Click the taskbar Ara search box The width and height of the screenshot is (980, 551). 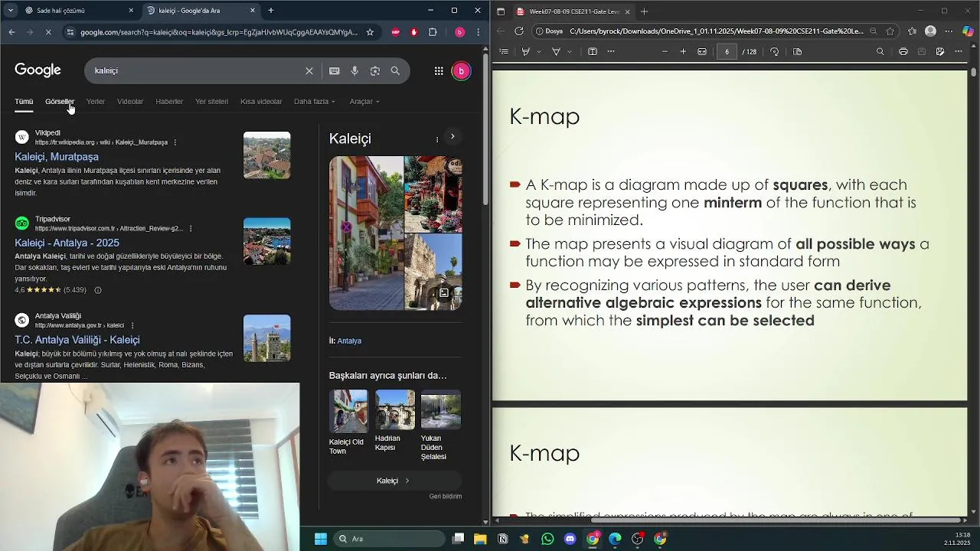pyautogui.click(x=390, y=539)
